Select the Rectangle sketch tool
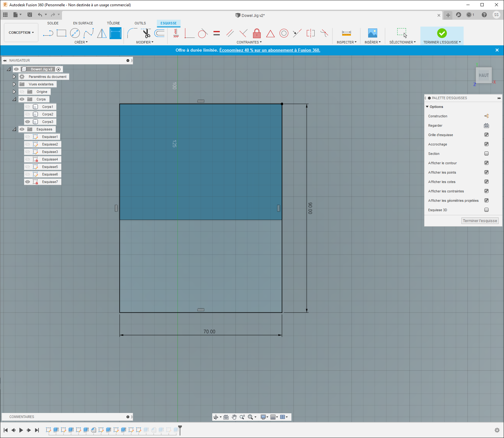 click(x=61, y=33)
